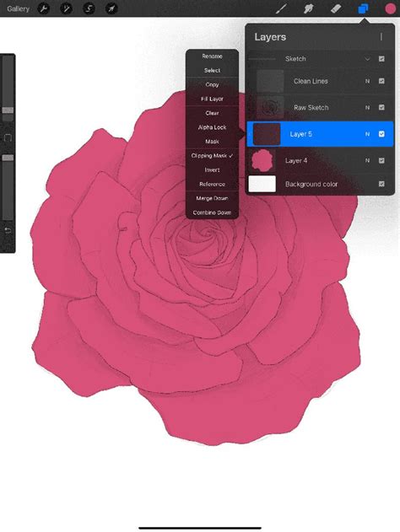Screen dimensions: 400x532
Task: Tap the Layer 4 rose thumbnail
Action: [x=262, y=160]
